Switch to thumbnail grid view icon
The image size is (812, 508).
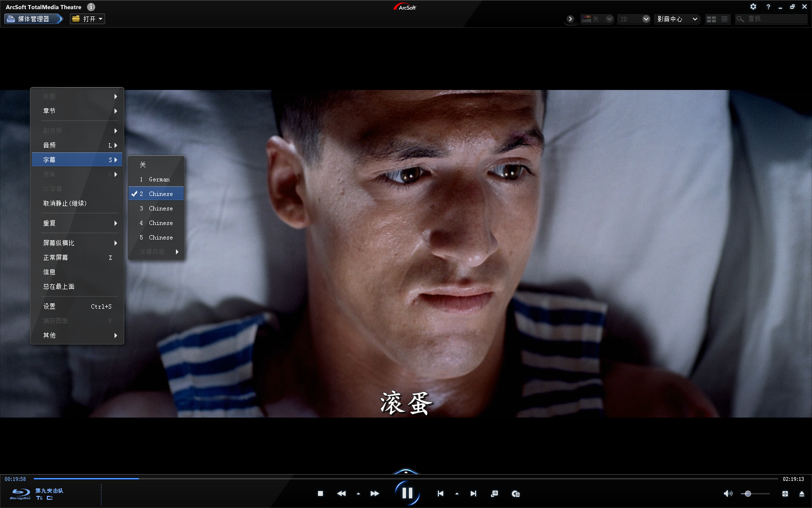[711, 19]
